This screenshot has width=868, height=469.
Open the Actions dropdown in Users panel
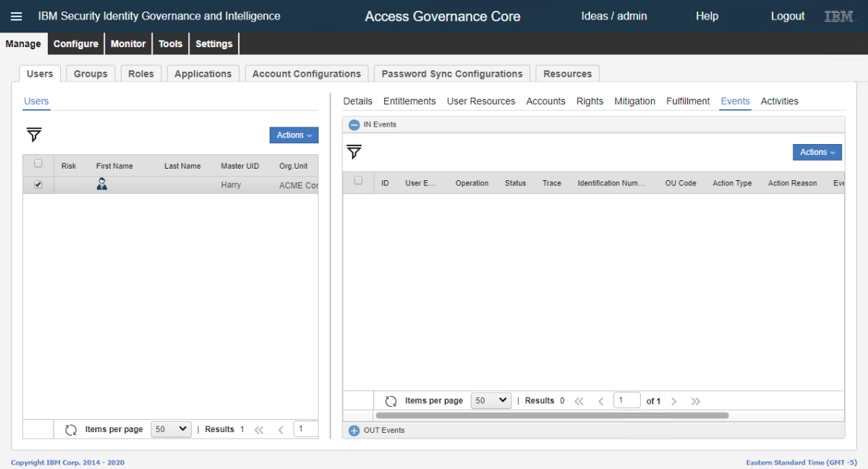click(x=294, y=135)
